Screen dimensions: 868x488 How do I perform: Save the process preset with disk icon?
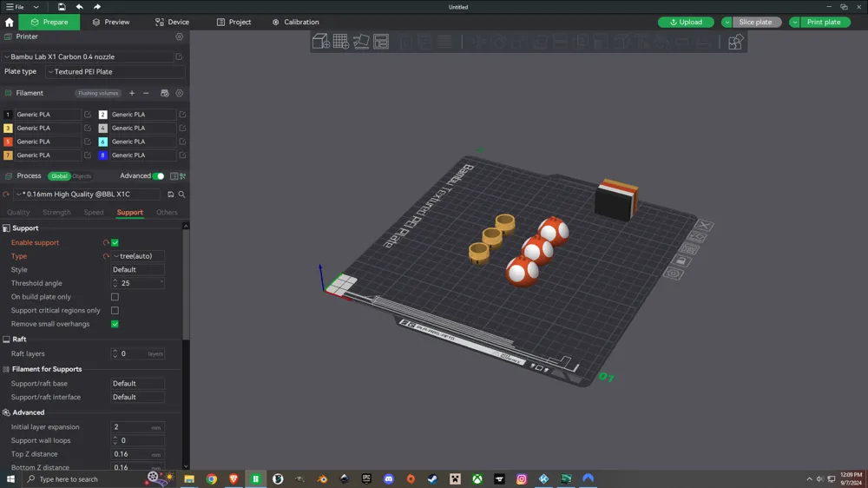[x=170, y=195]
